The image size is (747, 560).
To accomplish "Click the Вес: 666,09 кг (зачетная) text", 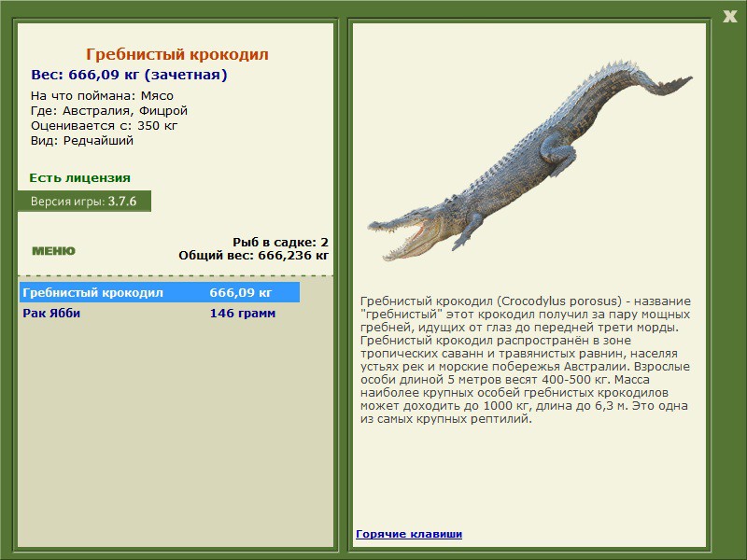I will [129, 75].
